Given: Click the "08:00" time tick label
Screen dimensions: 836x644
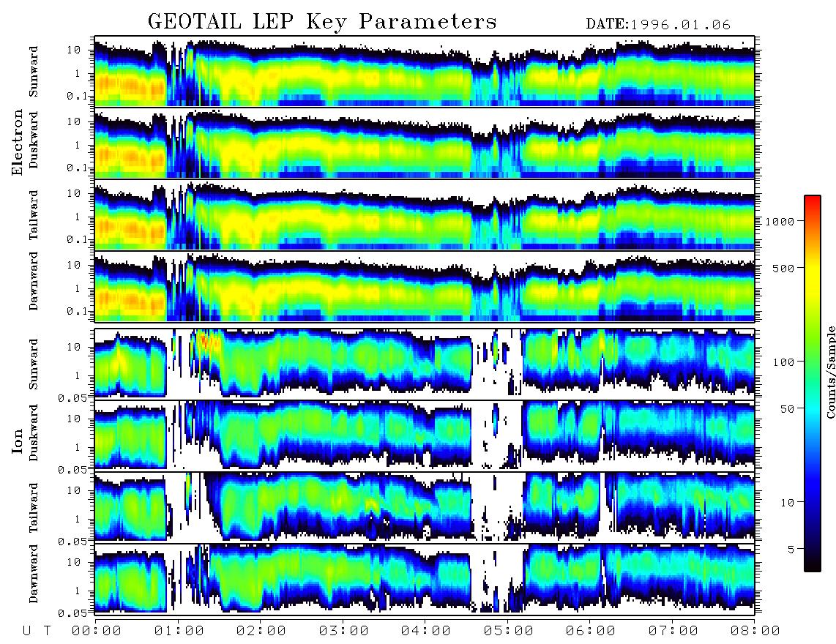Looking at the screenshot, I should (755, 631).
